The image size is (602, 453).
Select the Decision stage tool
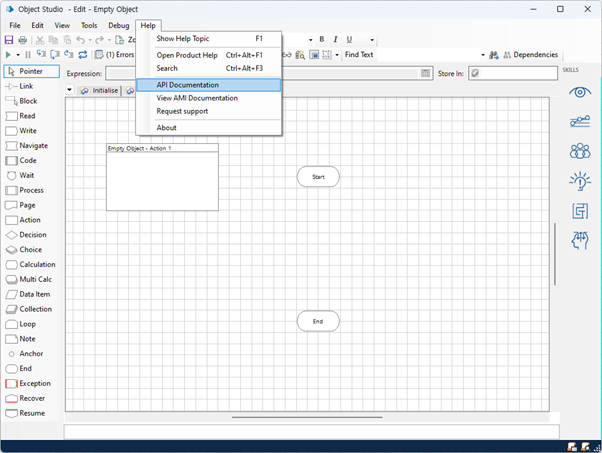pos(32,235)
